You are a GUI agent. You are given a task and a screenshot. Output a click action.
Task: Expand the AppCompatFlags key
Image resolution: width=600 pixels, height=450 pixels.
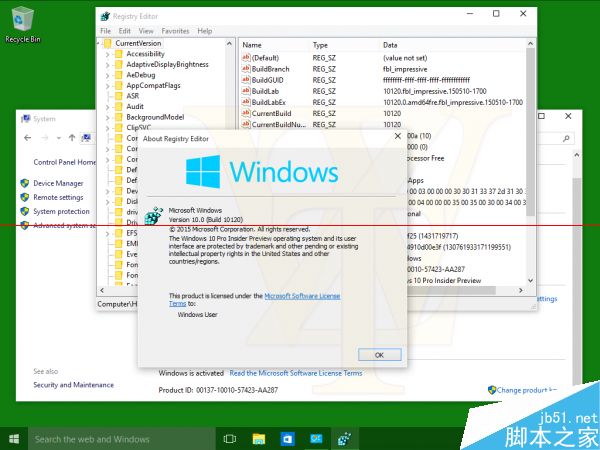pos(108,86)
